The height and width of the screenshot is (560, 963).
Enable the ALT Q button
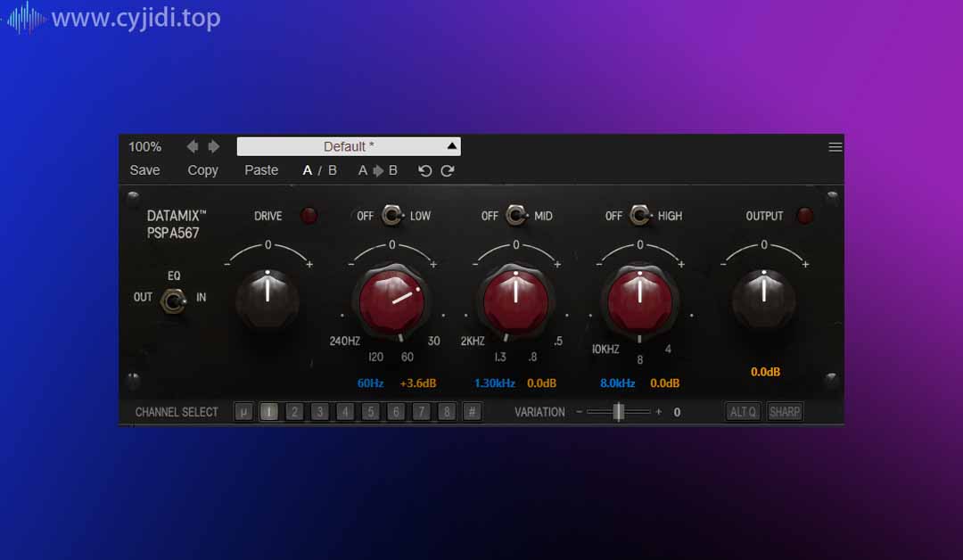[743, 412]
